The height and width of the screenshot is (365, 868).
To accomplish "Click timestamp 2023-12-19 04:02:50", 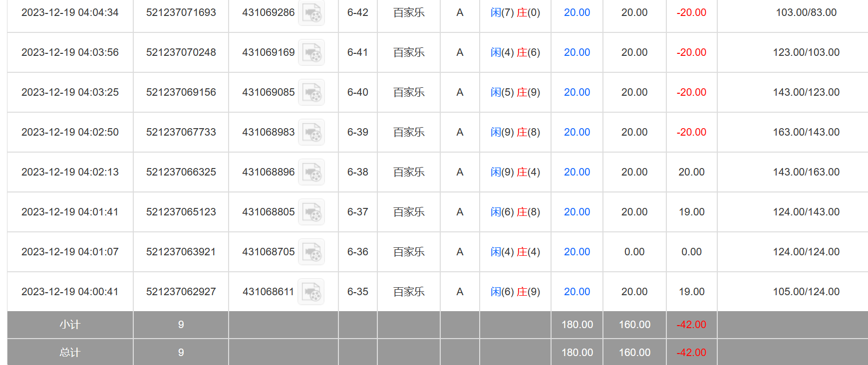I will [70, 132].
